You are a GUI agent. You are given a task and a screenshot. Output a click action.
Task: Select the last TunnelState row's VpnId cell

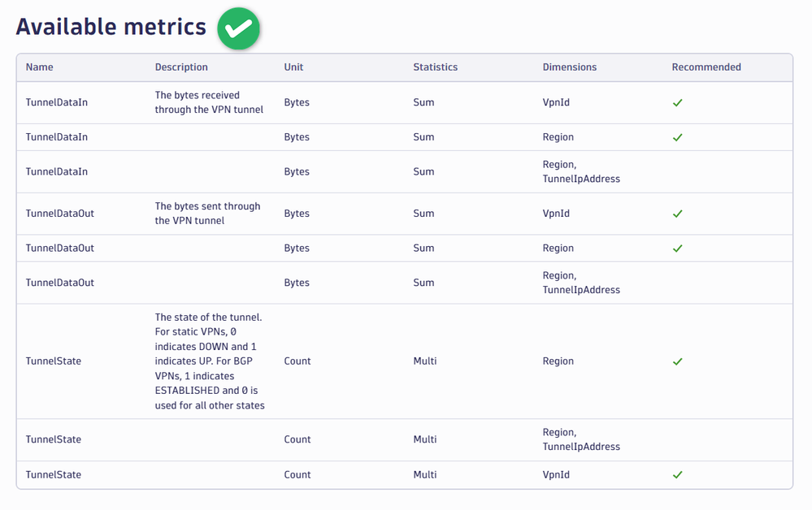coord(556,474)
